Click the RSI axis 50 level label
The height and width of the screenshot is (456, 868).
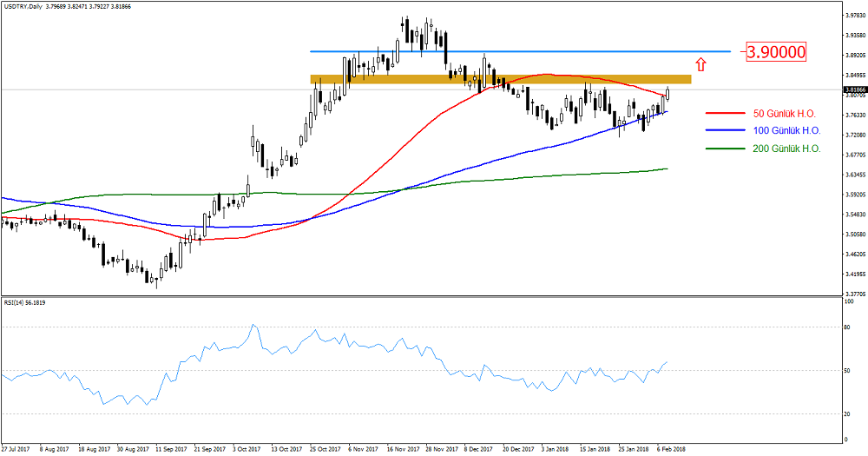[847, 371]
